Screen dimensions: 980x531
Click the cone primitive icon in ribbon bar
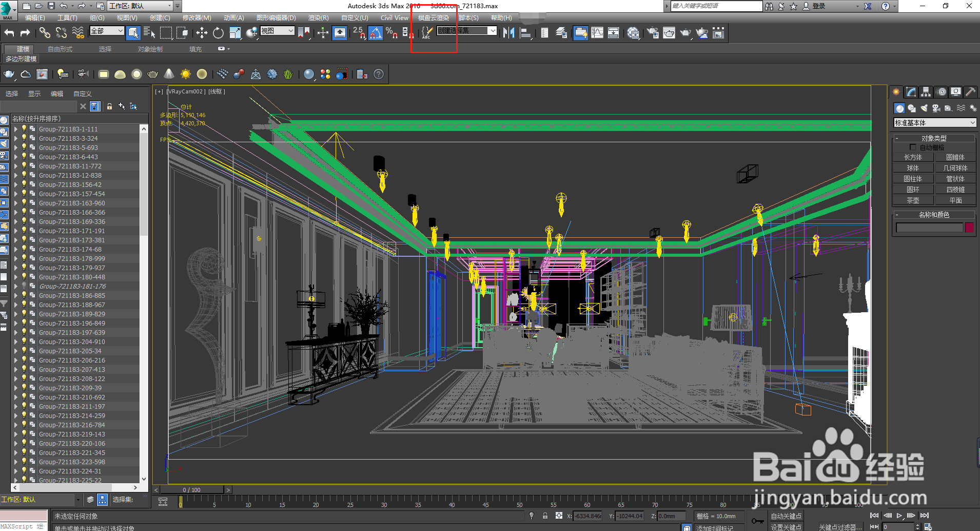coord(169,74)
